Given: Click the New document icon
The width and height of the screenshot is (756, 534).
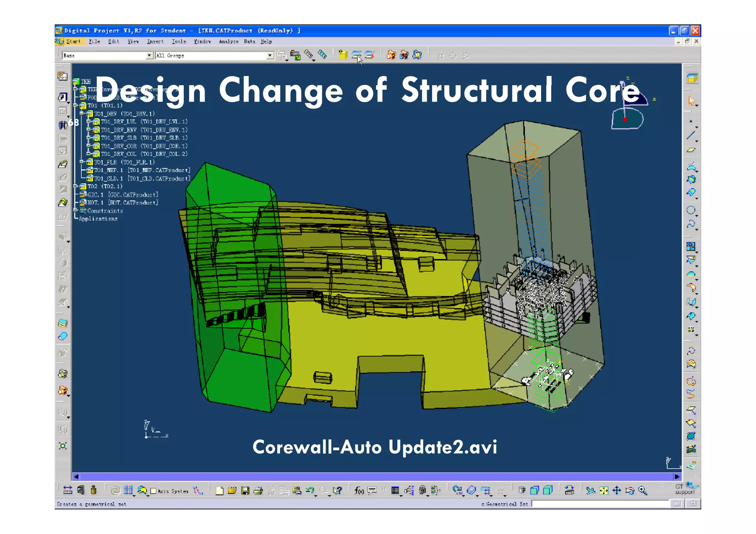Looking at the screenshot, I should coord(220,491).
